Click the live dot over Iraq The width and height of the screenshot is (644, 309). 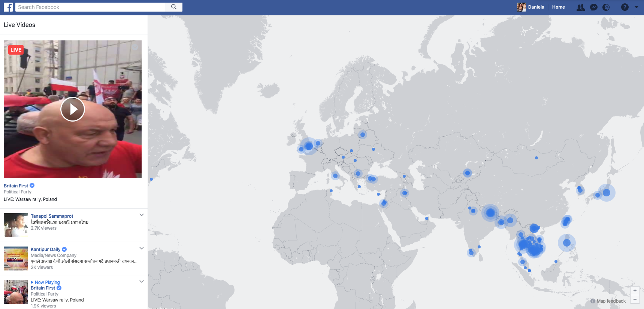click(x=405, y=193)
